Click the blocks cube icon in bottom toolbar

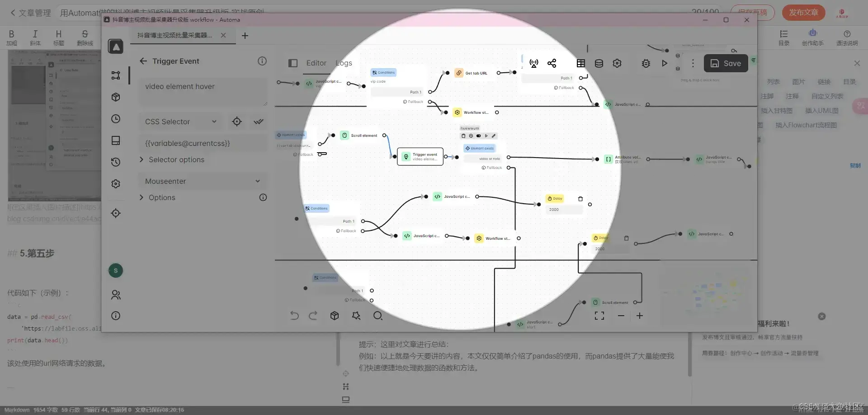(x=335, y=316)
